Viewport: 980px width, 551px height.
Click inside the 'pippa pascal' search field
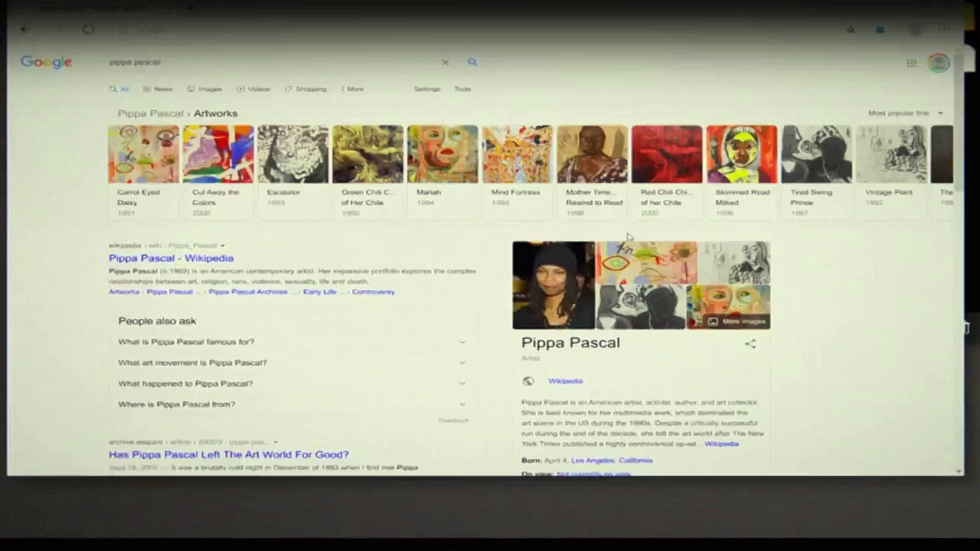pyautogui.click(x=268, y=62)
